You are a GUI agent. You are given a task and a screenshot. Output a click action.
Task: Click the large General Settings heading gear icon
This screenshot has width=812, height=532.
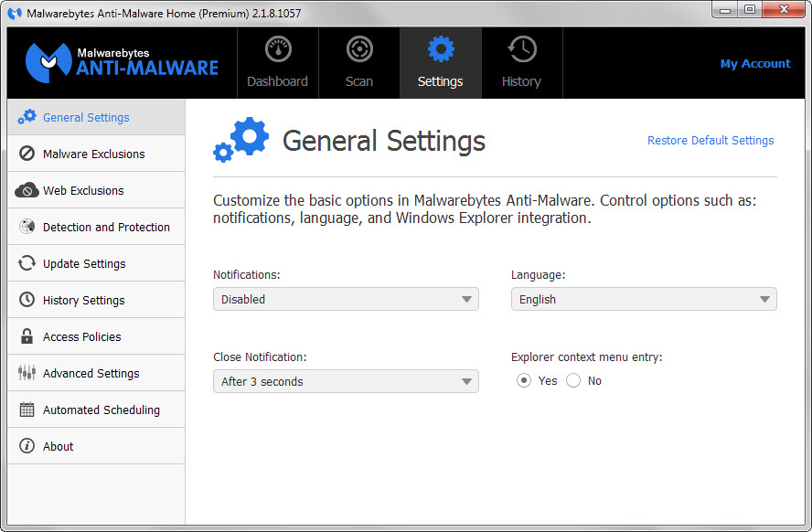[240, 140]
